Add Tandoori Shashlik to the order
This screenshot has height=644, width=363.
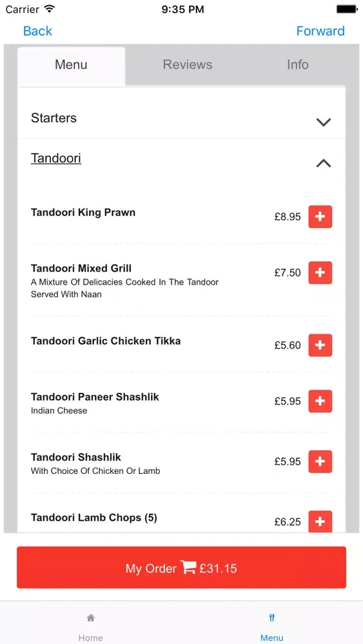(320, 462)
